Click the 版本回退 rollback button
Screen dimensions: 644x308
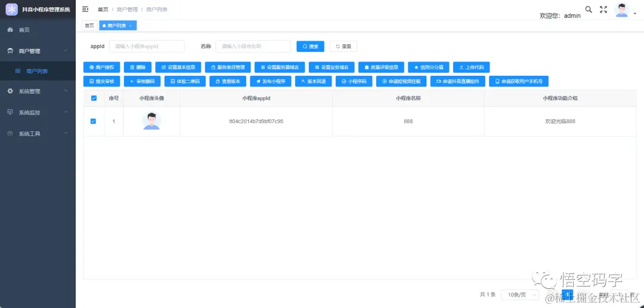coord(314,81)
